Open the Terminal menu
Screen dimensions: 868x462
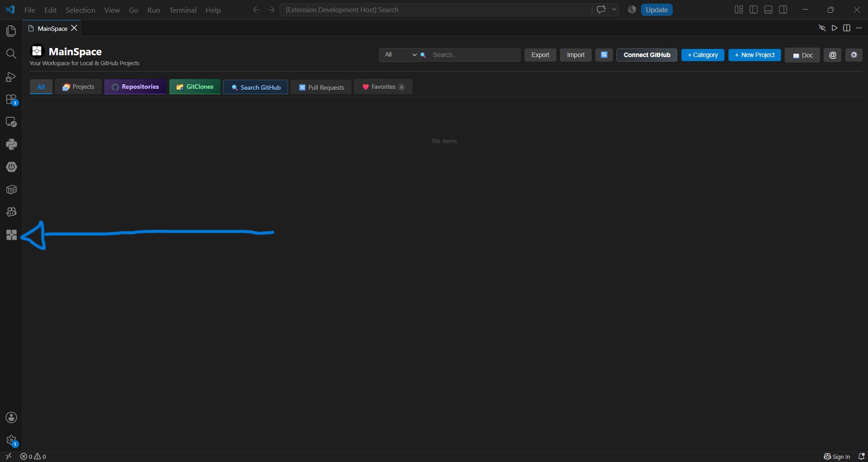point(183,10)
